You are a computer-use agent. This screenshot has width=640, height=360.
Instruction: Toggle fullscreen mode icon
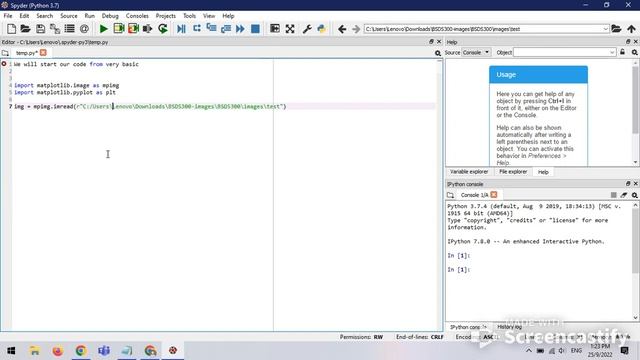(x=290, y=29)
